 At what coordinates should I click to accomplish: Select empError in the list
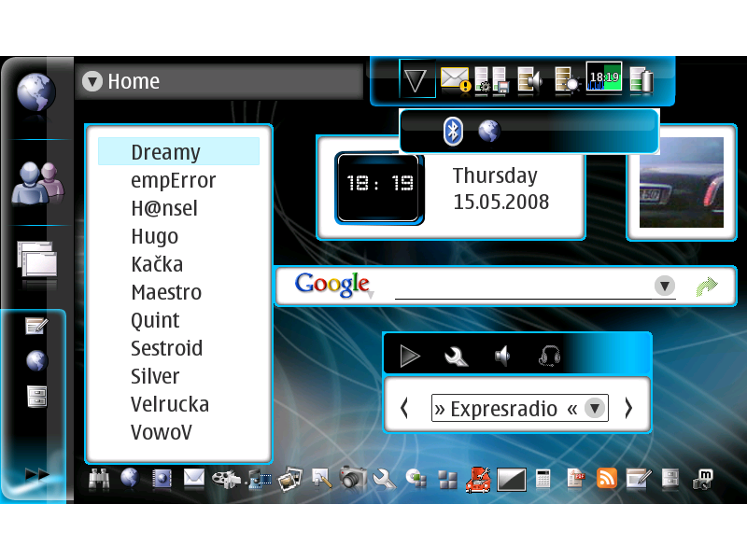[x=178, y=180]
